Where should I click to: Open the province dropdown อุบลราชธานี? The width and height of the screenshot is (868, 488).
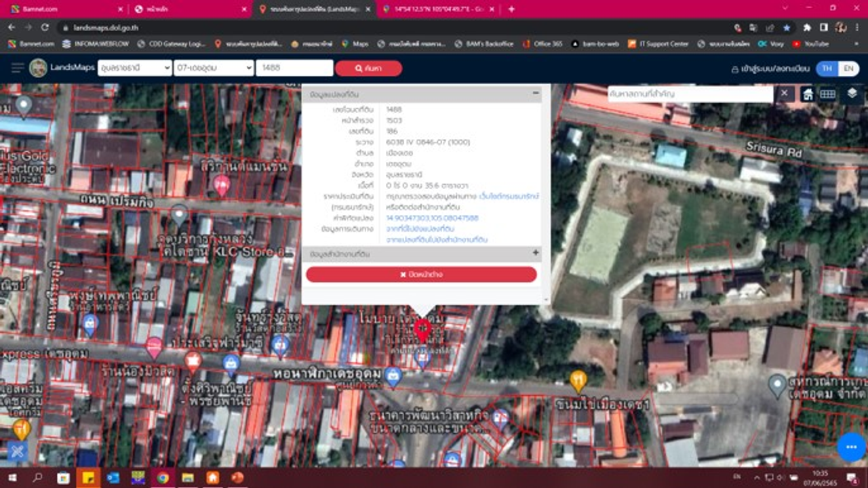point(134,68)
